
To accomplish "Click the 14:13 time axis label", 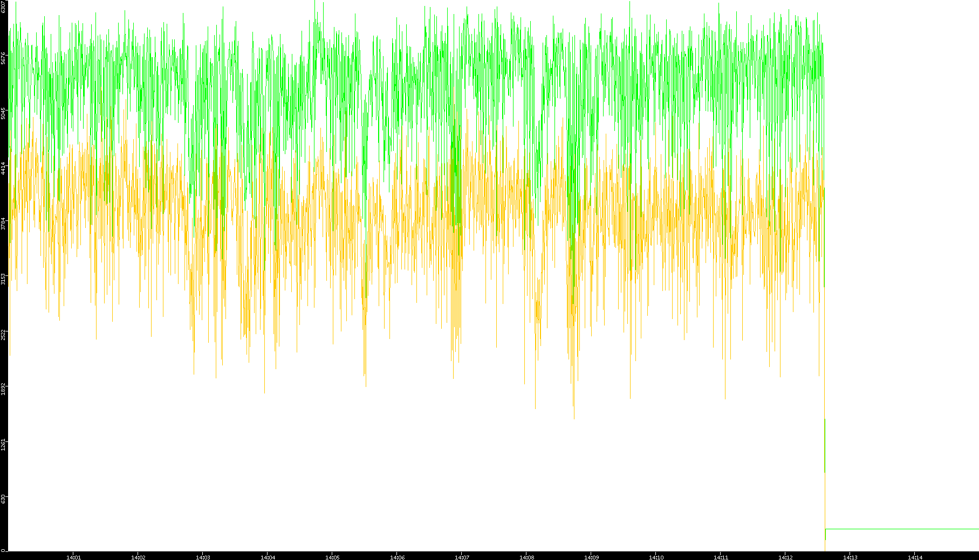I will click(x=850, y=557).
